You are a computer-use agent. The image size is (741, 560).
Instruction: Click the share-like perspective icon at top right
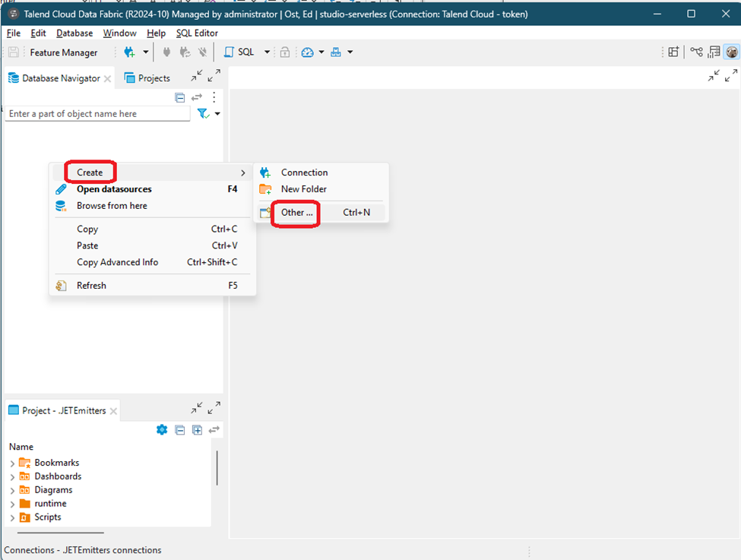[697, 52]
